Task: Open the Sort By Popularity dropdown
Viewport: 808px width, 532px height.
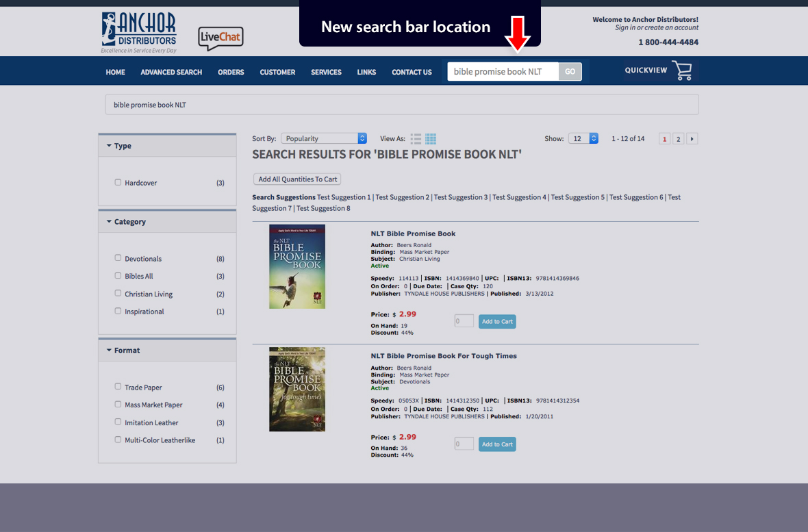Action: [324, 138]
